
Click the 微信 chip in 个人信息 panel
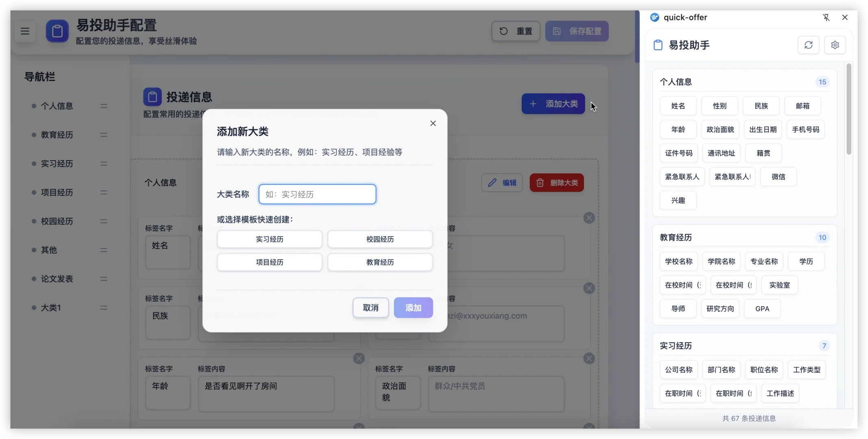pos(778,176)
